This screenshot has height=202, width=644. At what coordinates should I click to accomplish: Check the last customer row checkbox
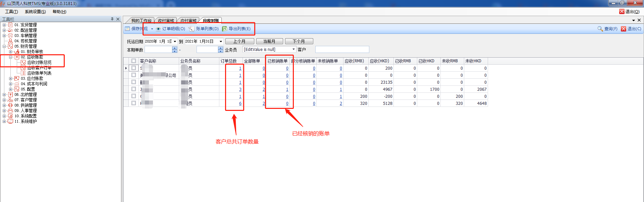tap(133, 103)
